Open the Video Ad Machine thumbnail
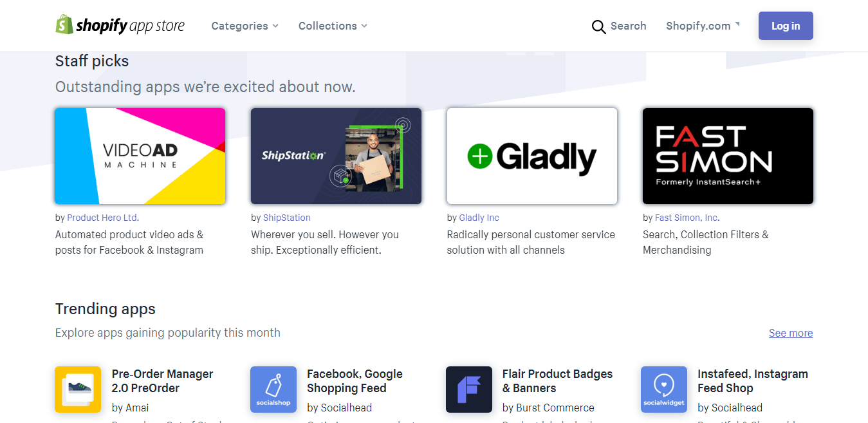 [140, 156]
